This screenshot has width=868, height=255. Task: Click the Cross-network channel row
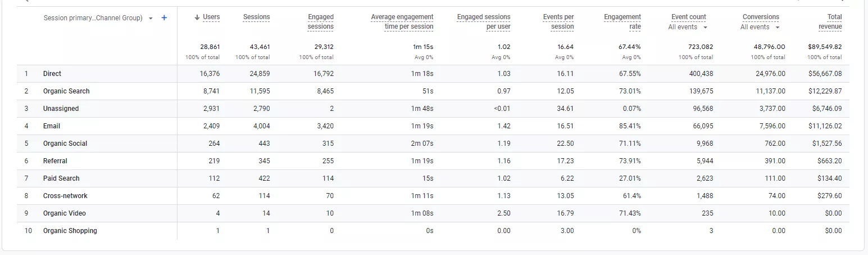pyautogui.click(x=433, y=196)
